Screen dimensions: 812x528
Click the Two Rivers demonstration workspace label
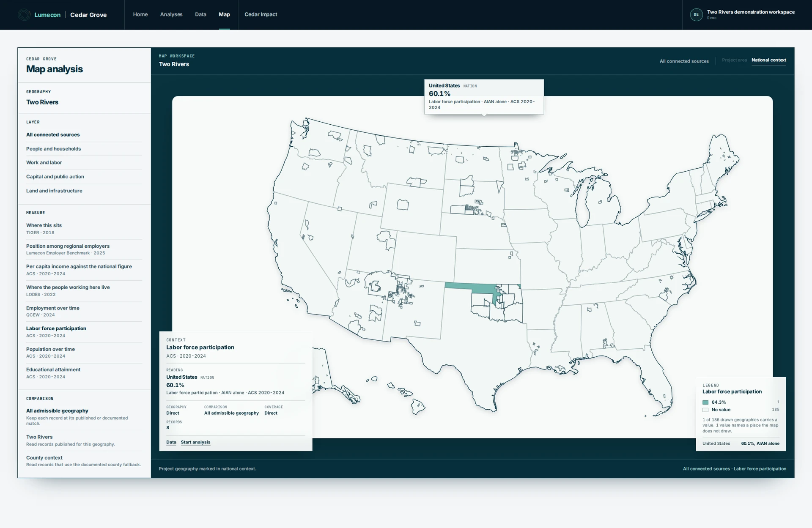click(x=751, y=12)
